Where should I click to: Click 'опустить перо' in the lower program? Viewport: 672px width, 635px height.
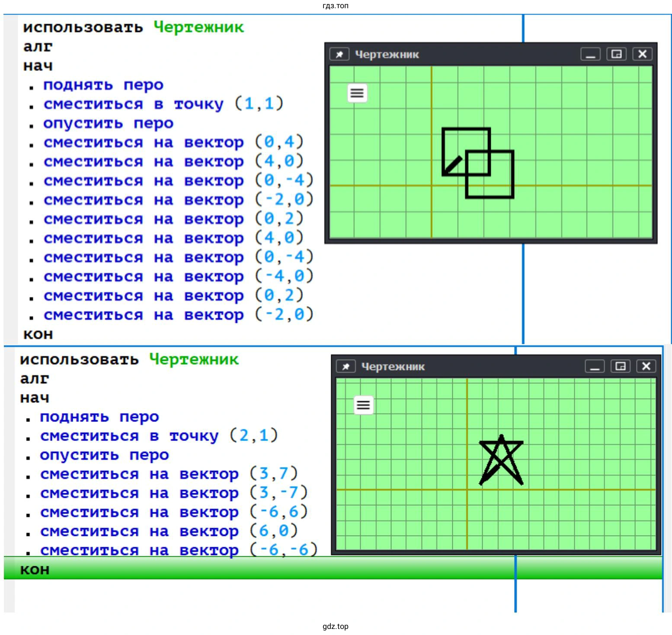(x=104, y=455)
